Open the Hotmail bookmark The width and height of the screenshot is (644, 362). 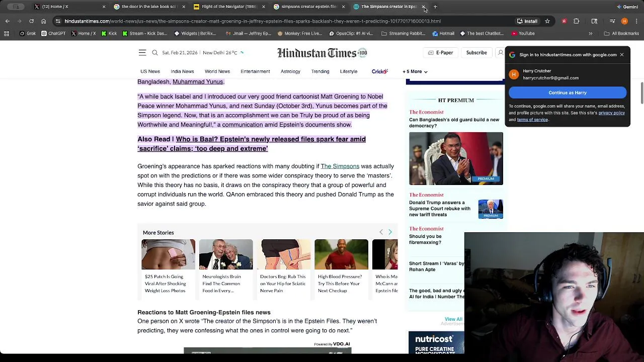tap(443, 34)
